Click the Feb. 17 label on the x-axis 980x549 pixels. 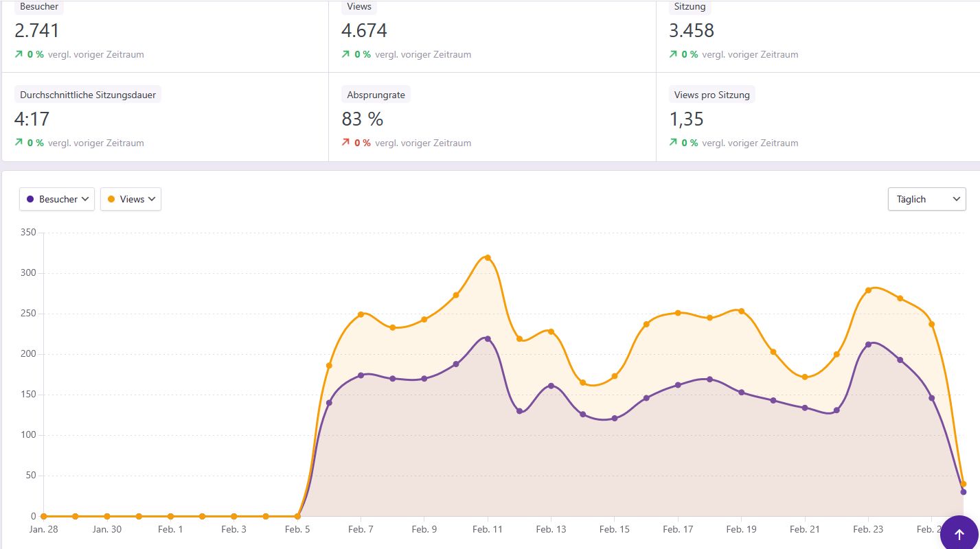click(x=677, y=530)
